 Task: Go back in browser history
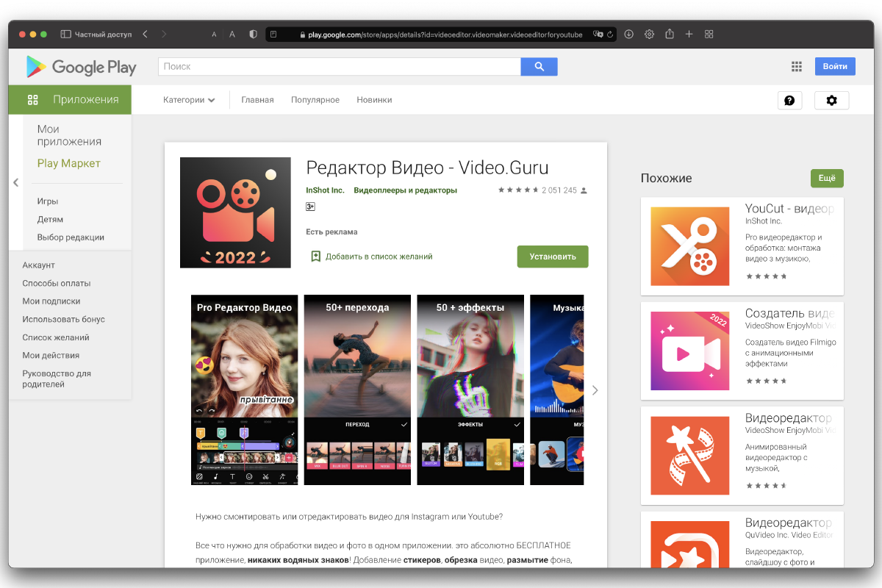point(145,34)
